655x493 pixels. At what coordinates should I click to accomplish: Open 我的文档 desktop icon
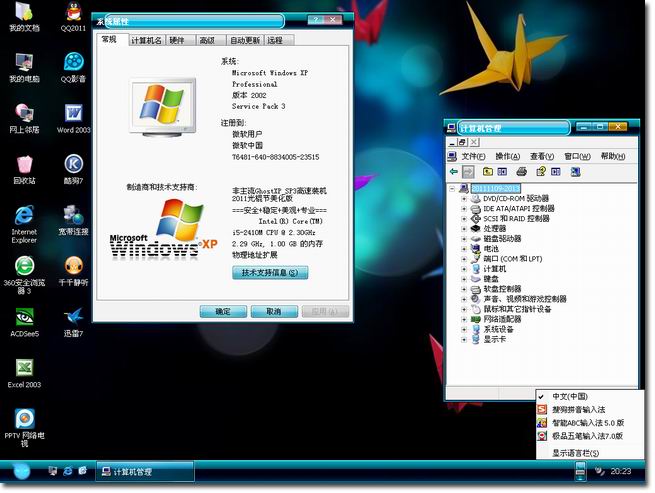click(24, 17)
